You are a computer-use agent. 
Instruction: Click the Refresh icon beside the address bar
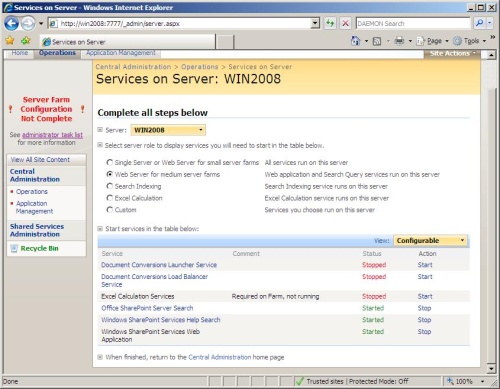point(330,23)
